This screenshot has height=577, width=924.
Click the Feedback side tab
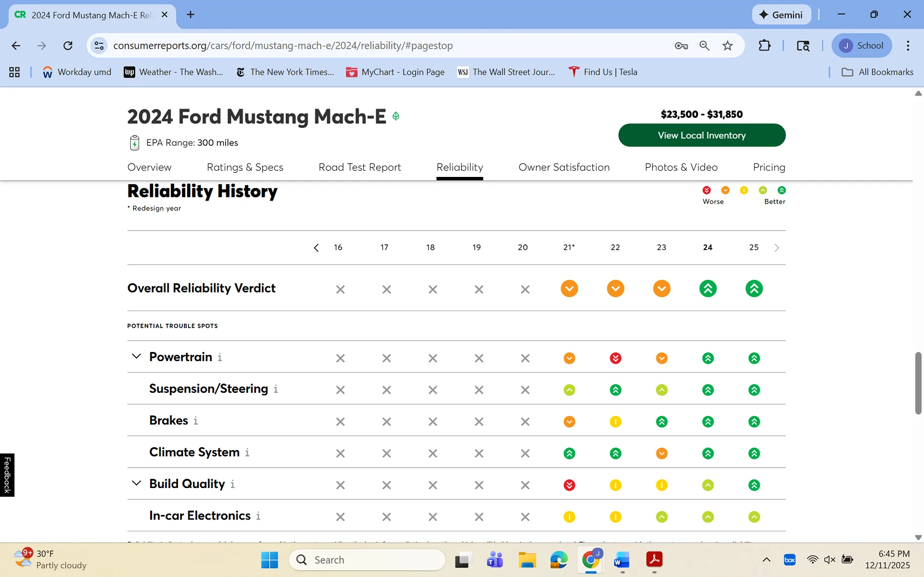7,475
